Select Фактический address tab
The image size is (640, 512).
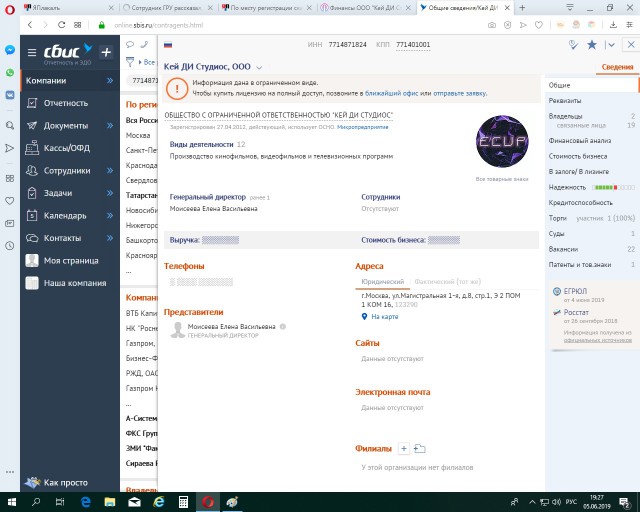(447, 282)
